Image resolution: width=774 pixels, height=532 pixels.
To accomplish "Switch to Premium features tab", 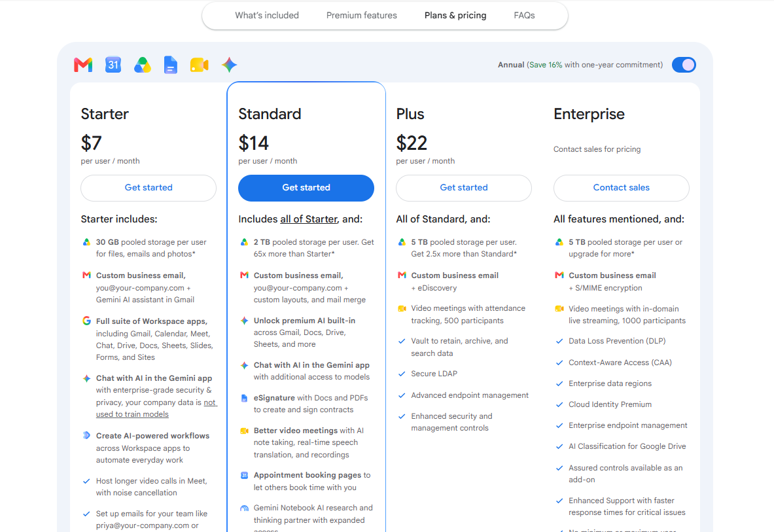I will [x=361, y=15].
